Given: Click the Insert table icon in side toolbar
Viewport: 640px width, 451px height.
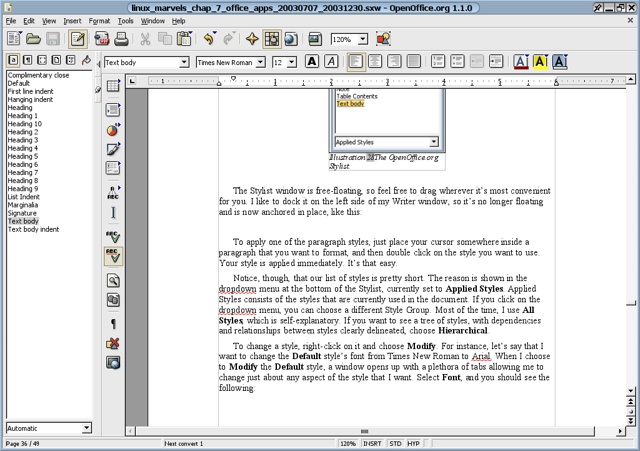Looking at the screenshot, I should coord(113,88).
